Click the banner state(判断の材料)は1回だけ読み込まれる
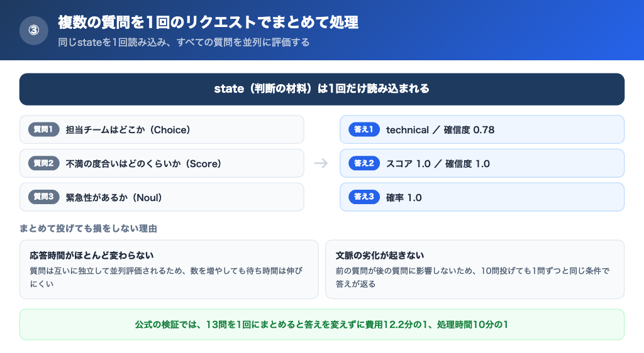This screenshot has height=353, width=644. 322,89
